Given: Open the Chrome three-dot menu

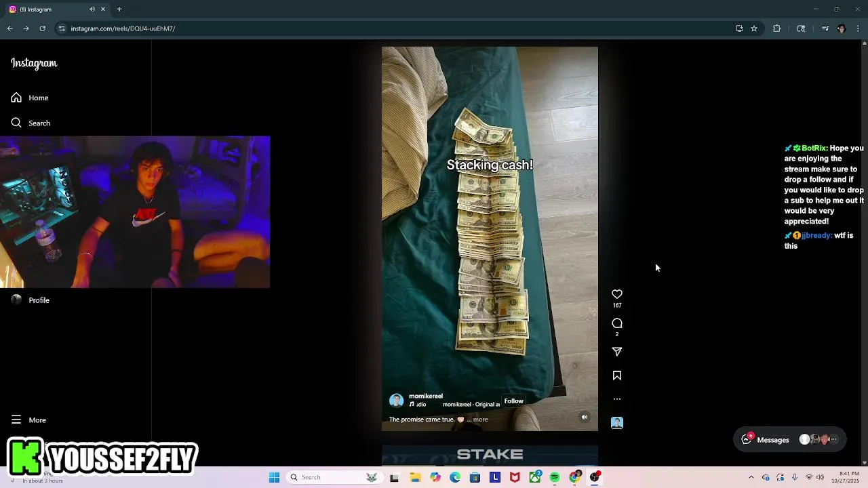Looking at the screenshot, I should click(x=859, y=28).
